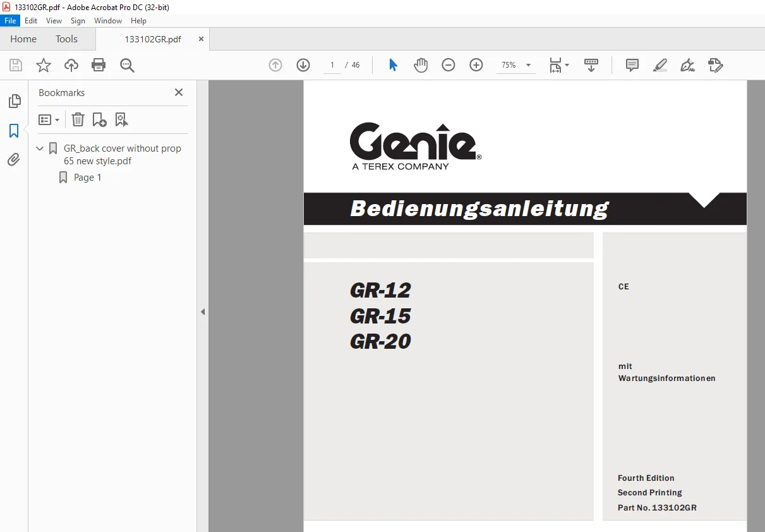The image size is (765, 532).
Task: Click the Bookmarks panel title
Action: click(x=61, y=92)
